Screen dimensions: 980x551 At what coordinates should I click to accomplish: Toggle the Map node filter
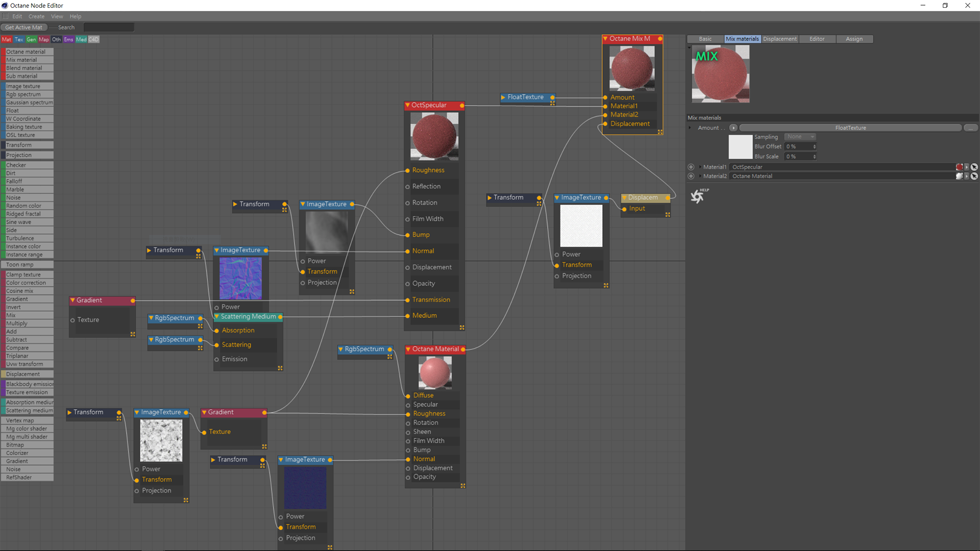pyautogui.click(x=44, y=39)
